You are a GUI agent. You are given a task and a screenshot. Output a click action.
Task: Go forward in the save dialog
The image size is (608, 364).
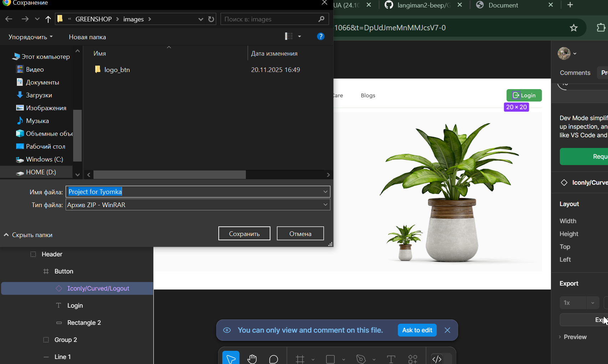[25, 19]
